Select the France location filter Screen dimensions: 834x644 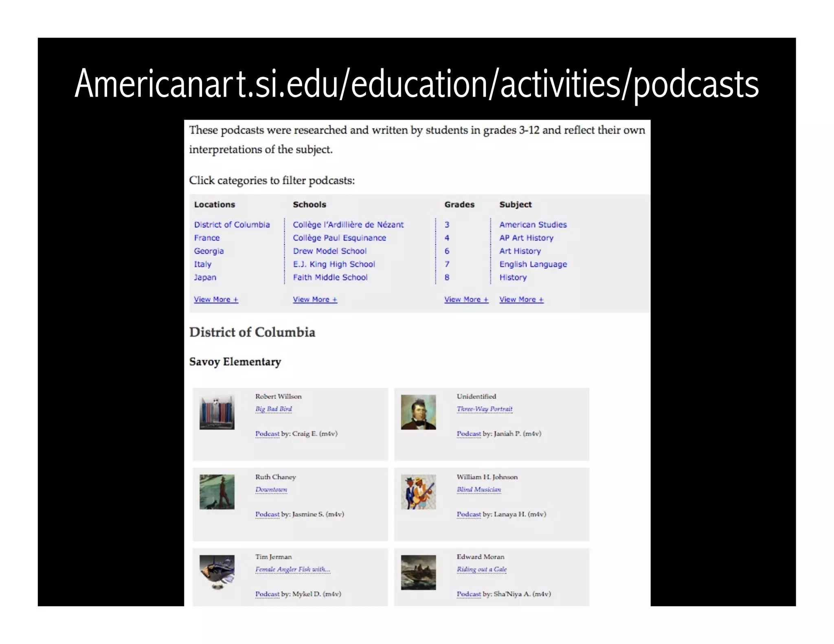206,238
